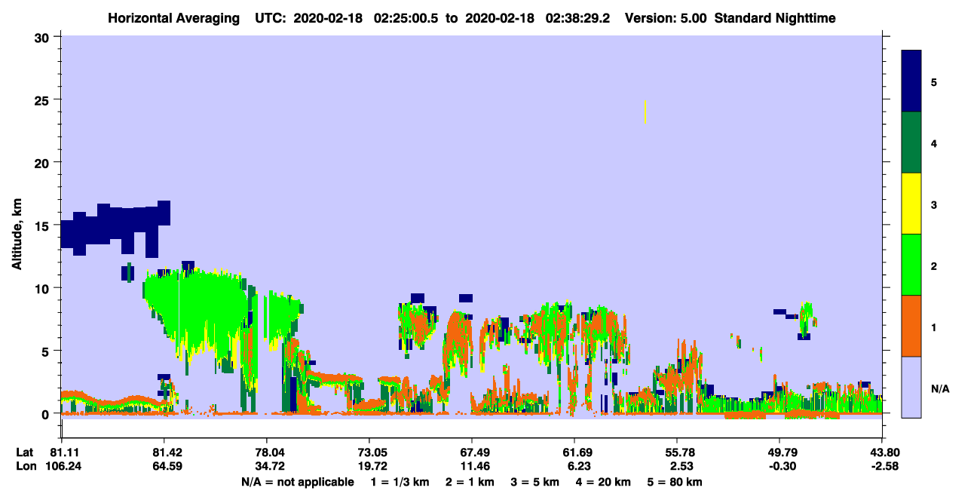Click legend text '2 = 1 km'
This screenshot has width=980, height=503.
click(x=471, y=482)
